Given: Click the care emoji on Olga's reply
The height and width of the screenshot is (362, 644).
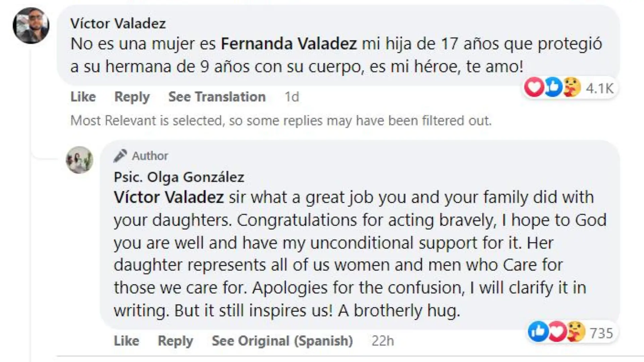Looking at the screenshot, I should [576, 332].
